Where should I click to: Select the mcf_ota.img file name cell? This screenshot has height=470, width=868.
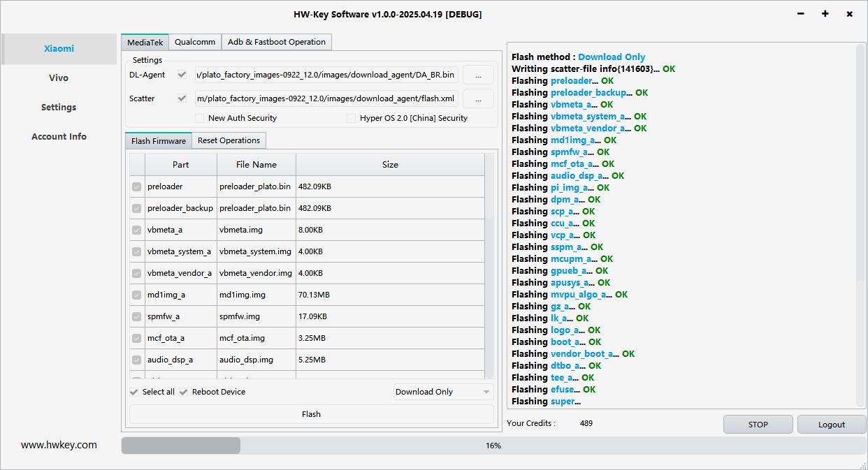pos(256,338)
